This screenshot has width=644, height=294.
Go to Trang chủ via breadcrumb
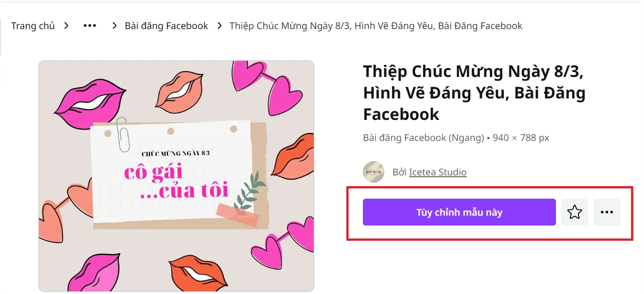coord(33,26)
